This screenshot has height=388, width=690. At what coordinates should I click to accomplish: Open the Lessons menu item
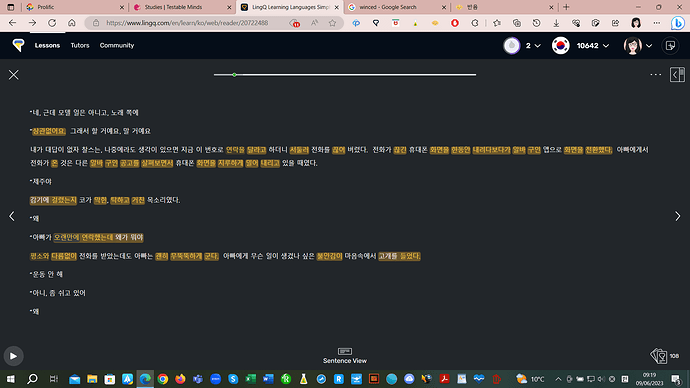(x=47, y=45)
